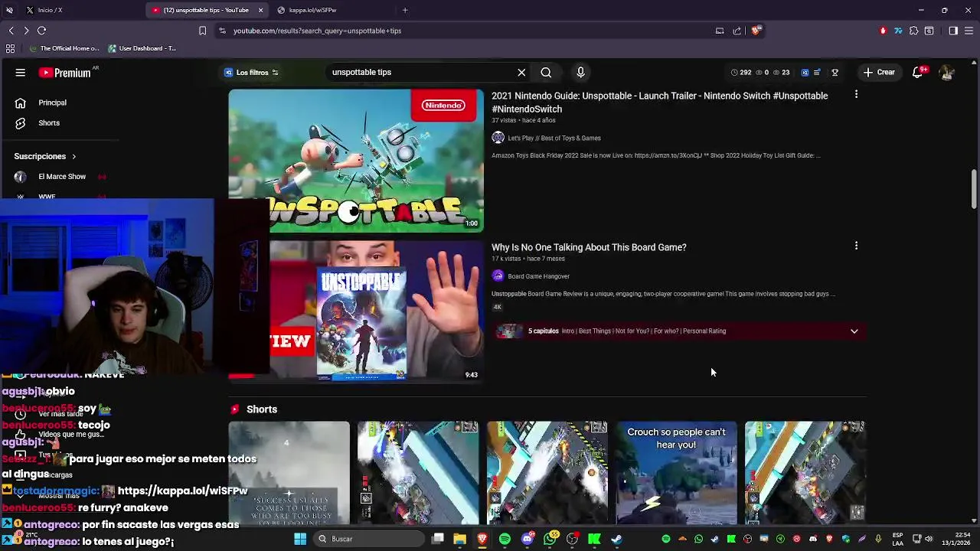Image resolution: width=980 pixels, height=551 pixels.
Task: Start voice search with the microphone
Action: coord(580,72)
